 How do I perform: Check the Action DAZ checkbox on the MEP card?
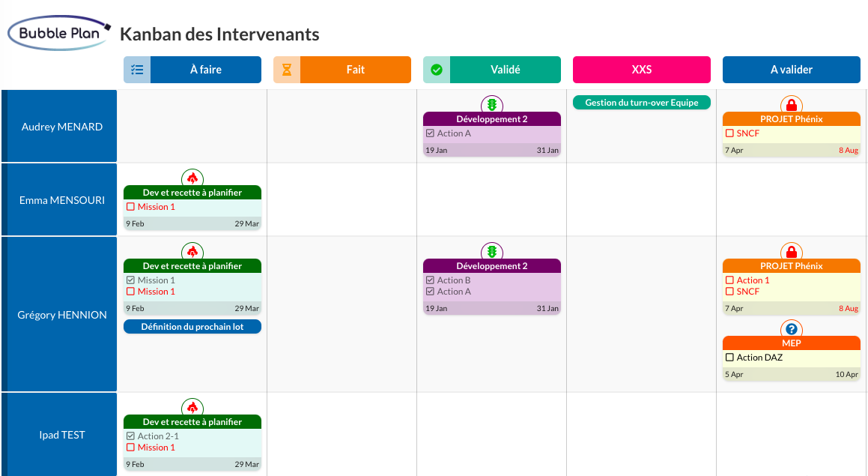point(729,358)
